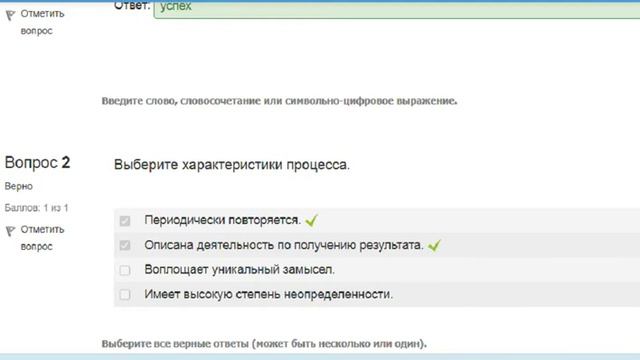Click Отметить вопрос link under Вопрос 2

pos(42,238)
